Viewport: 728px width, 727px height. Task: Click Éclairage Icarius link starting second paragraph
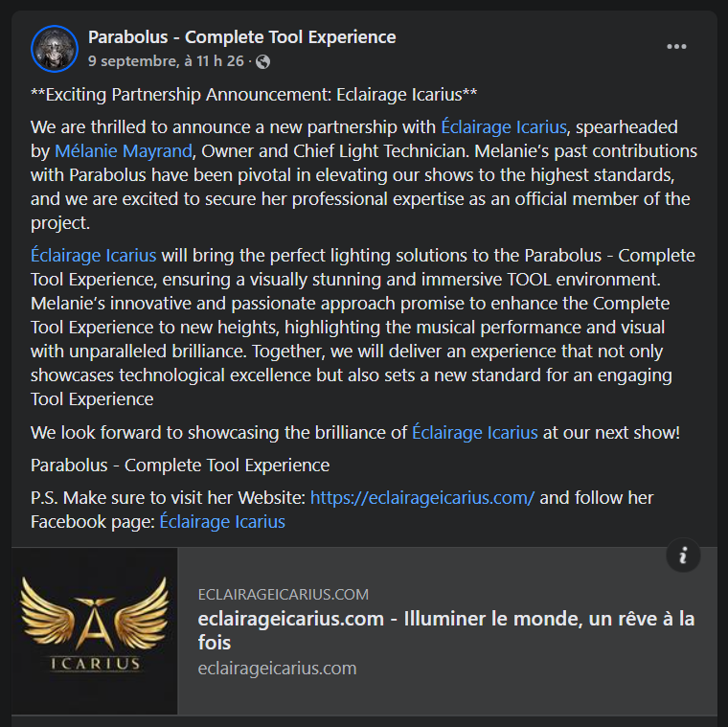pos(93,256)
